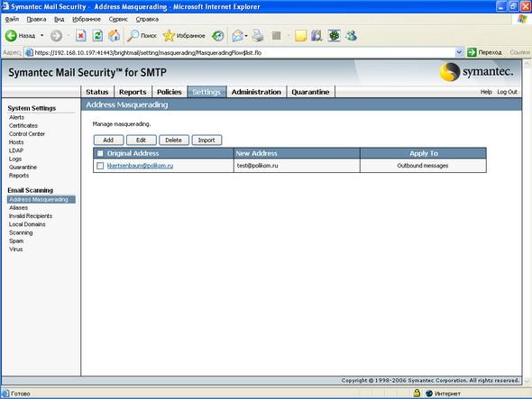This screenshot has width=532, height=399.
Task: Open the Сервис menu
Action: pyautogui.click(x=118, y=19)
